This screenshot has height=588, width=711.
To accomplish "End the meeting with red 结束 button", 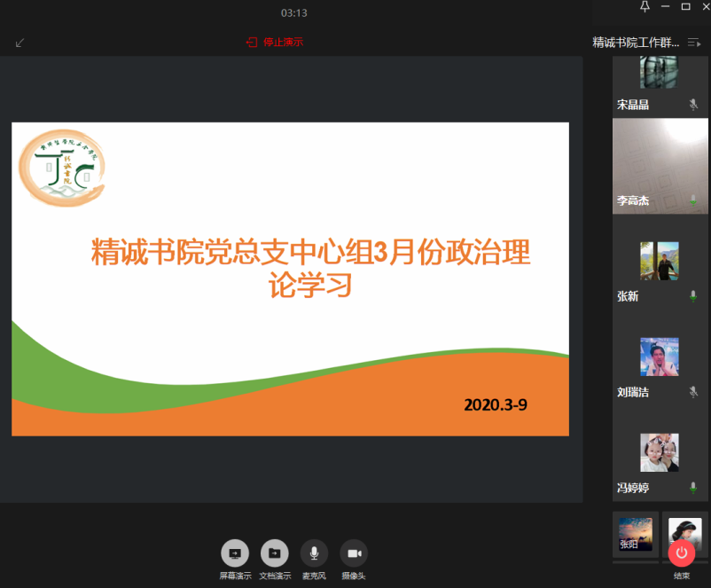I will 681,553.
